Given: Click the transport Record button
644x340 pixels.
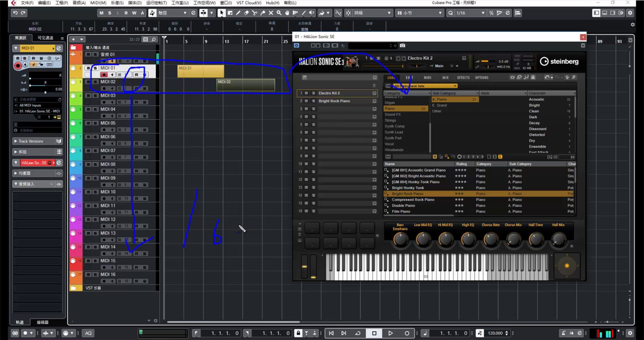Looking at the screenshot, I should point(407,333).
